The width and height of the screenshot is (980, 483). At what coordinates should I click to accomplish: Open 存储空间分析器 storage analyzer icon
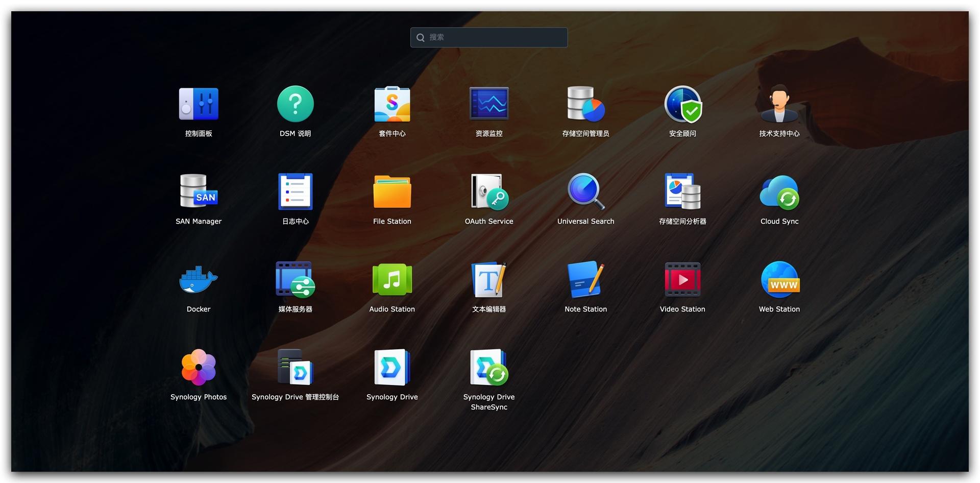[683, 191]
